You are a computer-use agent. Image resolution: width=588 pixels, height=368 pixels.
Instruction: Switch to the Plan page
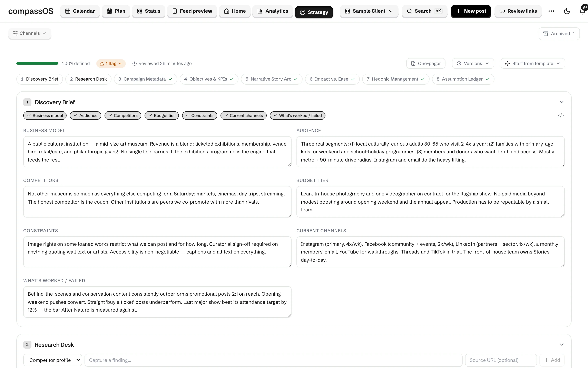pos(116,11)
